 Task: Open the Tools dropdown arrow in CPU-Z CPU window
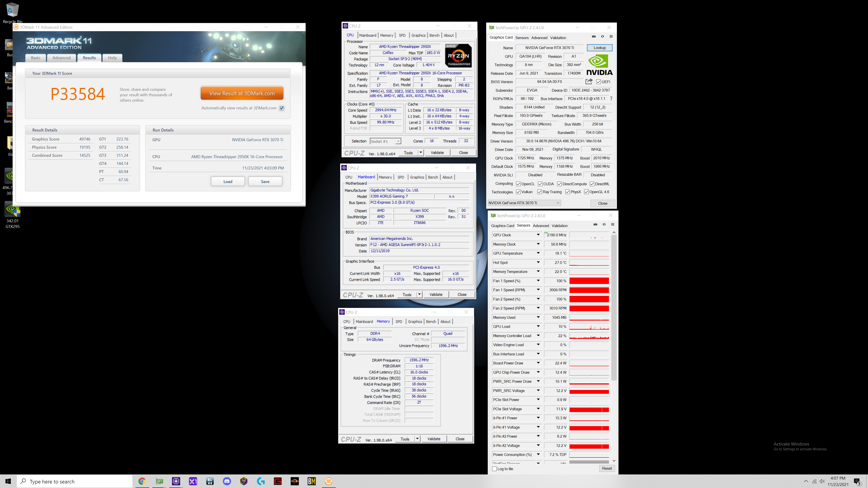tap(420, 152)
